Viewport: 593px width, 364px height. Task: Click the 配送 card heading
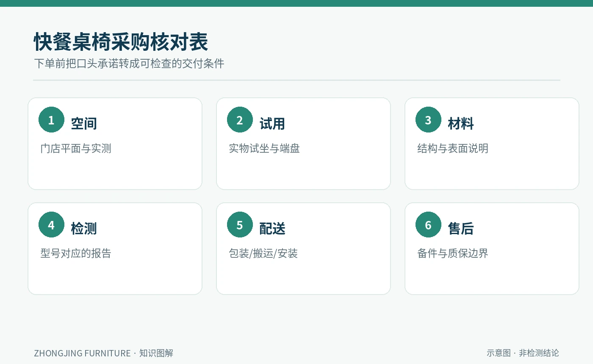(272, 229)
